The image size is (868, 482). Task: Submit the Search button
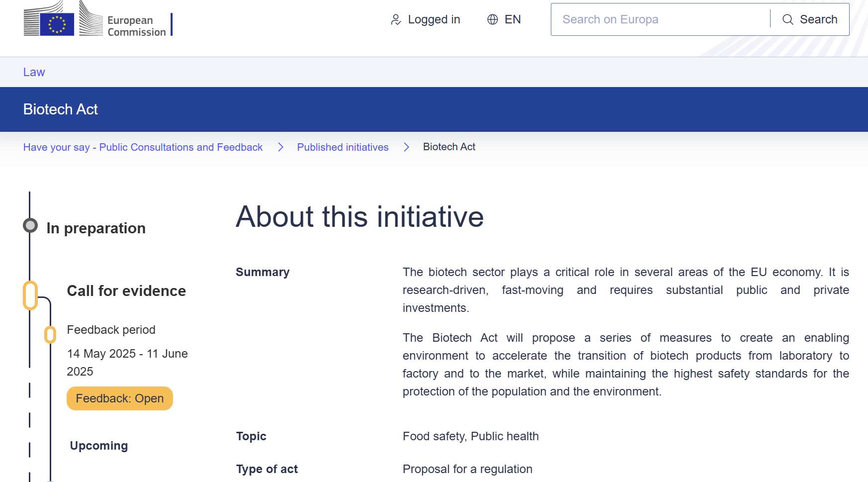(810, 19)
